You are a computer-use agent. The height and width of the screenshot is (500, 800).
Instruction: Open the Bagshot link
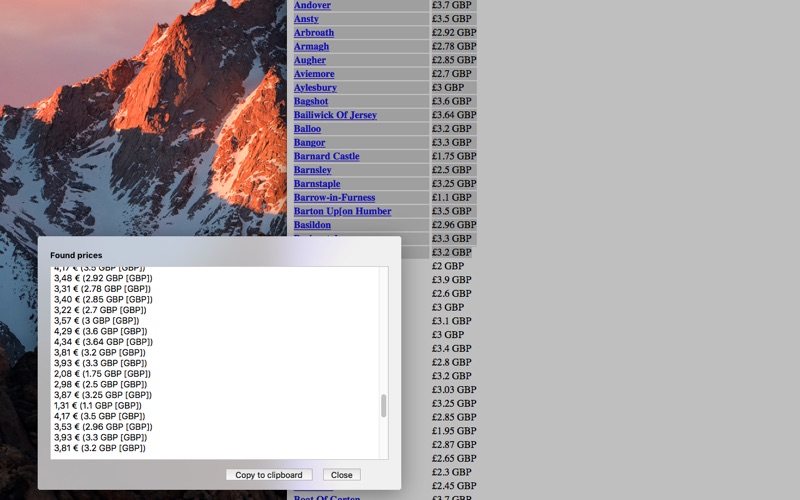coord(311,102)
